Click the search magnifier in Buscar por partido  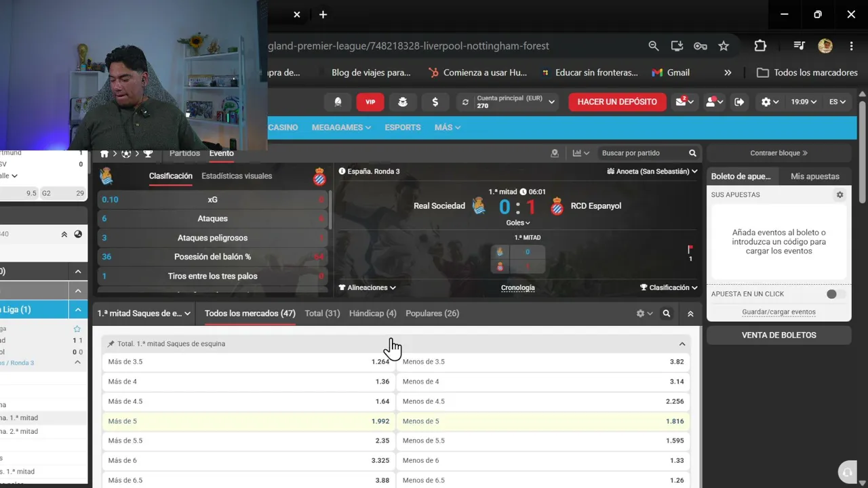tap(692, 153)
